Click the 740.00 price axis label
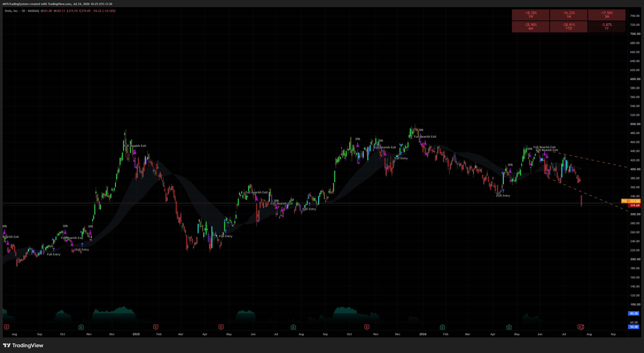This screenshot has height=353, width=644. coord(635,16)
